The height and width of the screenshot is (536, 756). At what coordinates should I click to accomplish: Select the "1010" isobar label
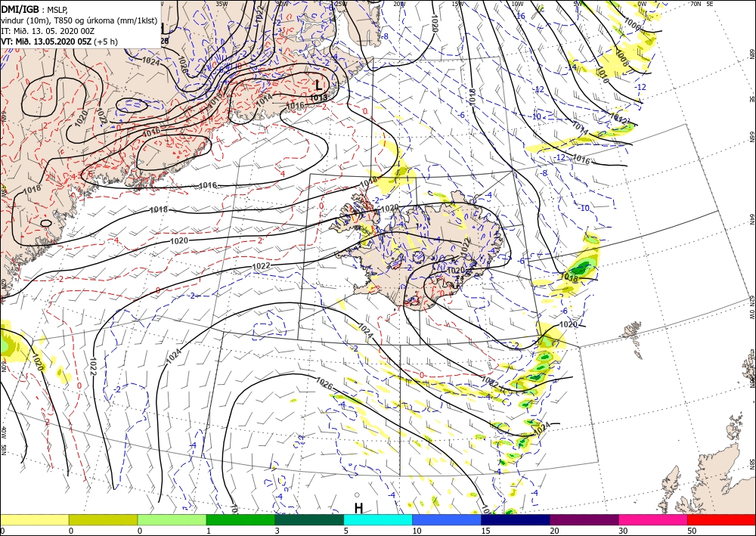(603, 76)
